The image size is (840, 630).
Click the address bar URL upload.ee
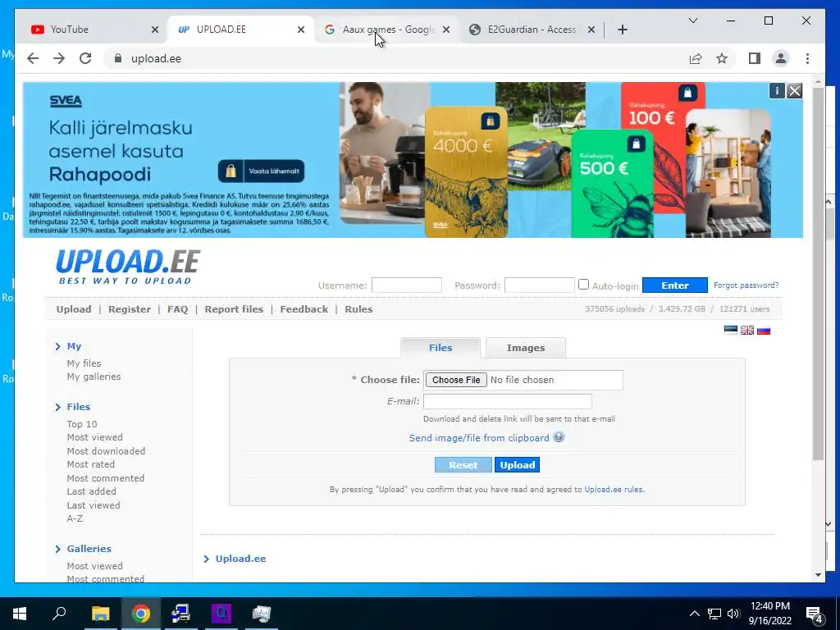(156, 58)
